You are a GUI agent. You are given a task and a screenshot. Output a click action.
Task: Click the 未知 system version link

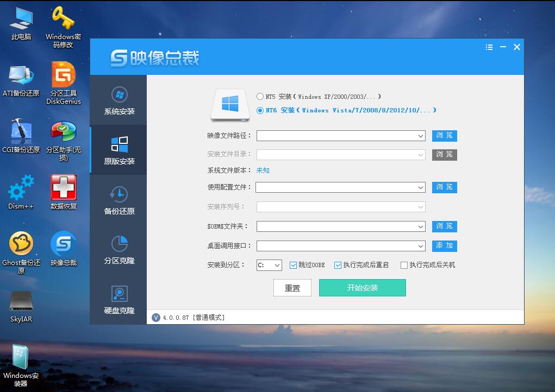(263, 170)
